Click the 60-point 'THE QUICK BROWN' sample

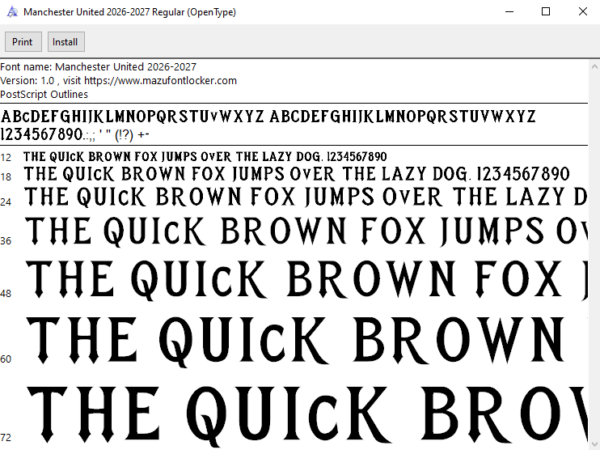click(x=295, y=341)
